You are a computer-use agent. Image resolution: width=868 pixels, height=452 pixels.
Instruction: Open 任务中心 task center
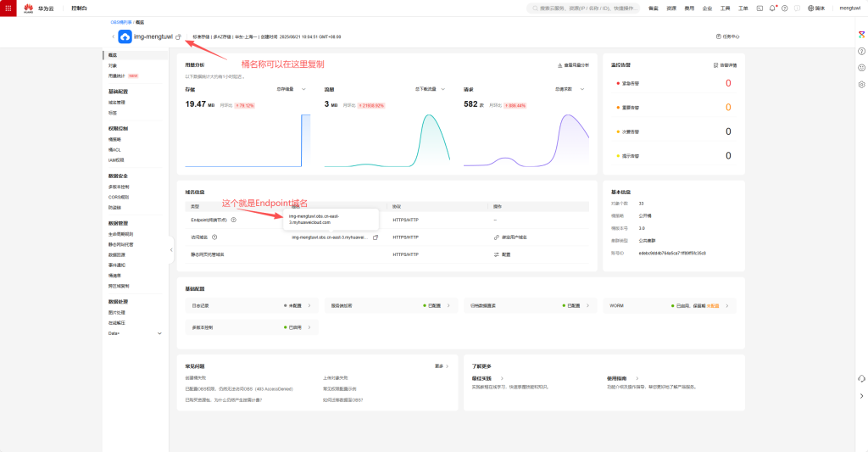(x=727, y=36)
